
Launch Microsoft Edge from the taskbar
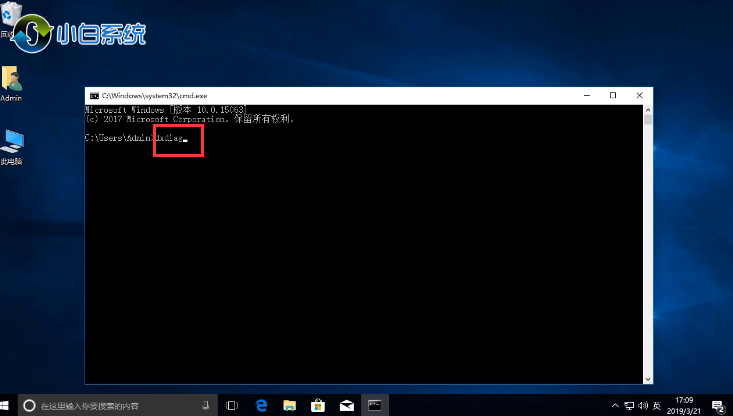pyautogui.click(x=262, y=405)
